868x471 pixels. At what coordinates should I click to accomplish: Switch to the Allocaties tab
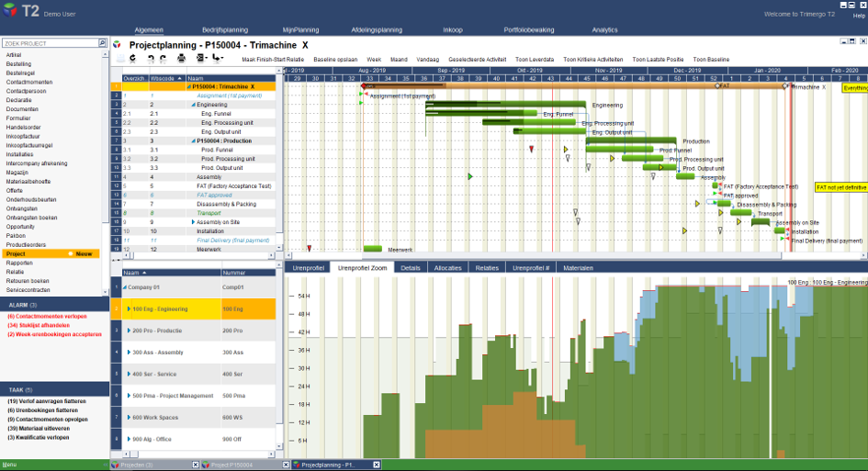coord(447,268)
